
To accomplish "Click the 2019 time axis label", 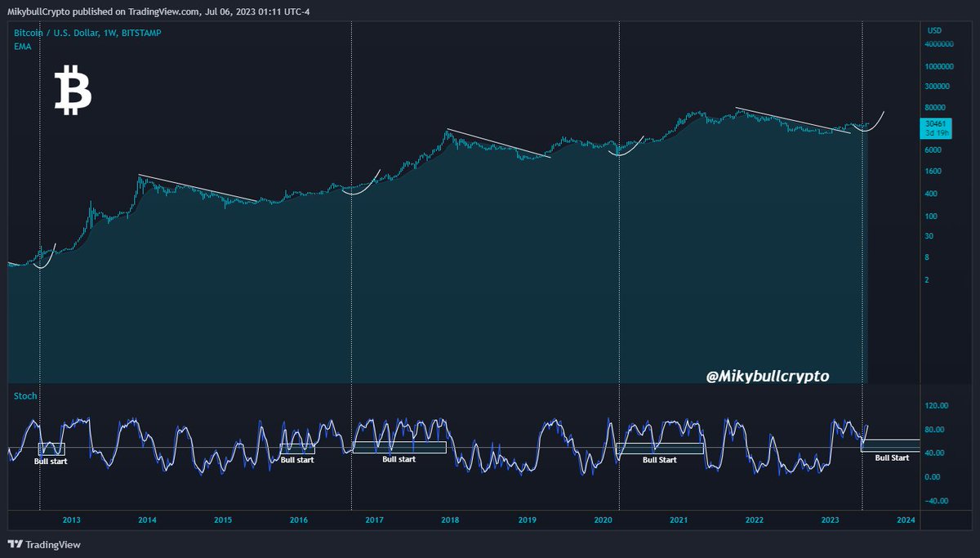I will point(527,520).
